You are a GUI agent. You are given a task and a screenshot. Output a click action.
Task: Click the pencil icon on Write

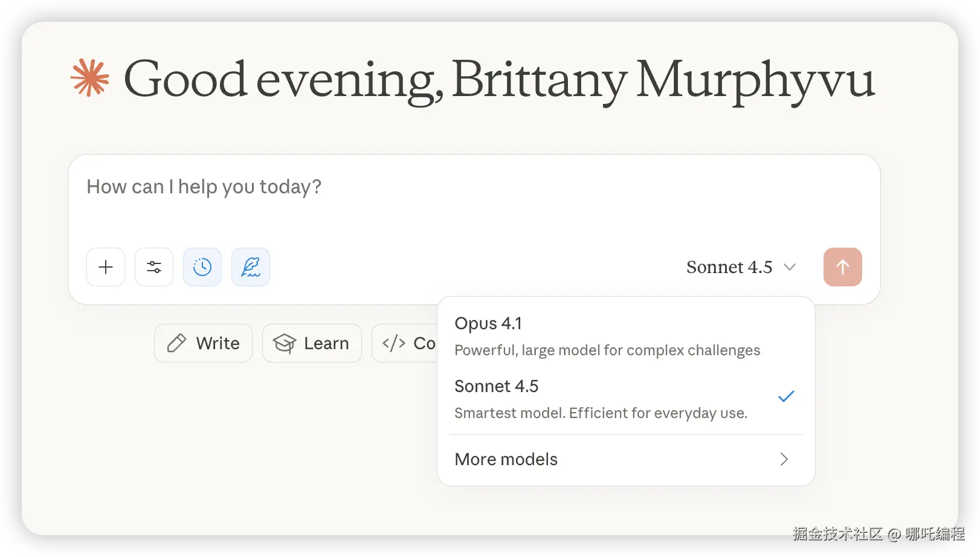(176, 343)
